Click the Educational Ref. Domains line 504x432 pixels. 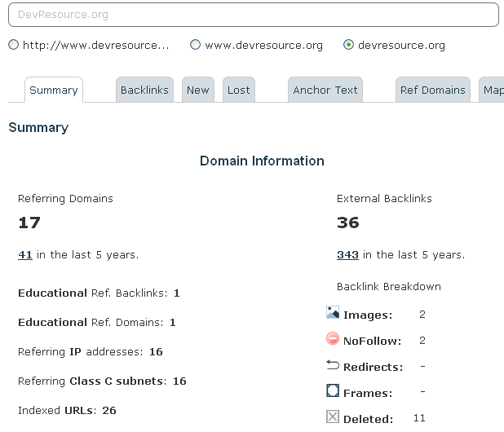(x=97, y=322)
